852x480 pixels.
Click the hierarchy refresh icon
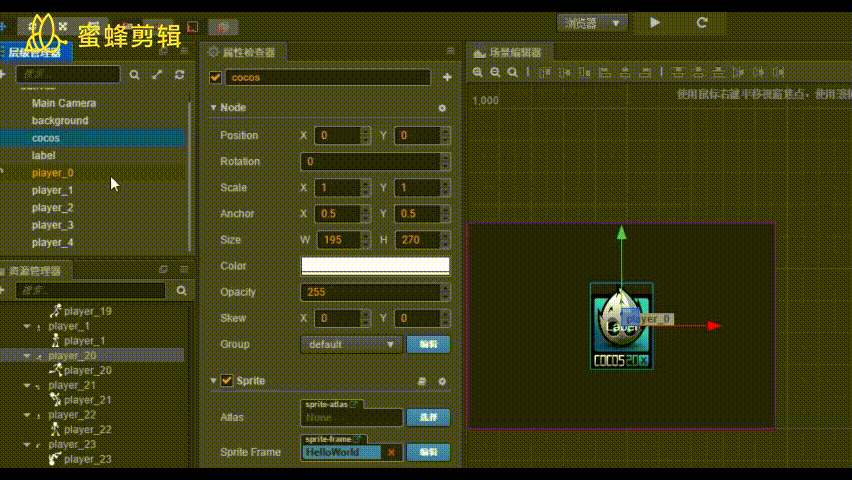coord(179,74)
